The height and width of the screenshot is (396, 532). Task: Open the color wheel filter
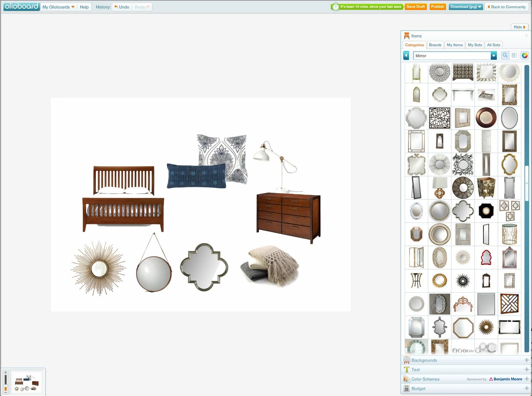coord(525,55)
